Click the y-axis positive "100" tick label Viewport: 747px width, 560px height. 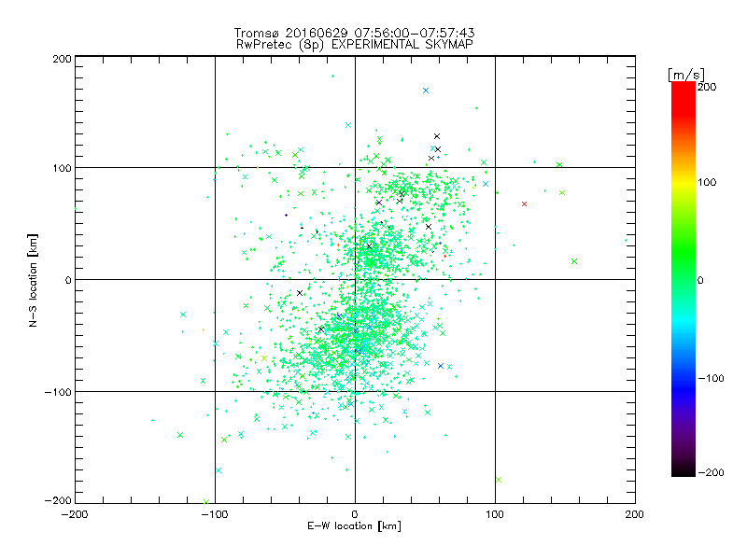[x=62, y=168]
